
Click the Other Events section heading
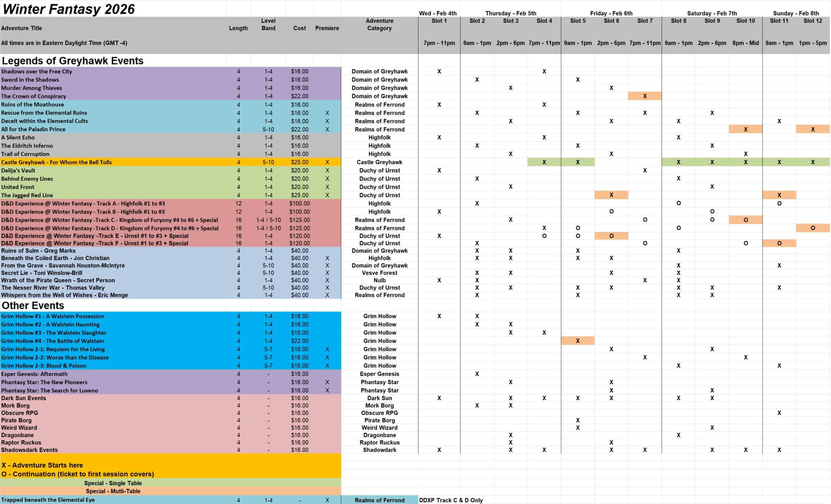tap(33, 305)
